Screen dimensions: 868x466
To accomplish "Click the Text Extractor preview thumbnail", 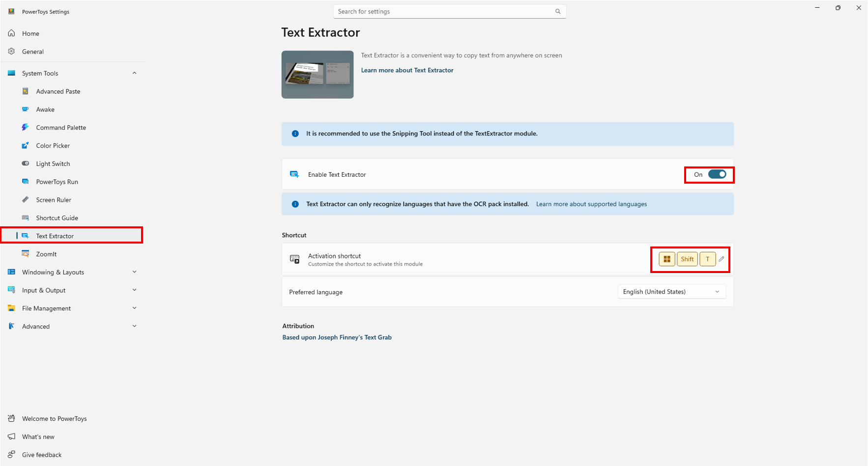I will click(318, 75).
